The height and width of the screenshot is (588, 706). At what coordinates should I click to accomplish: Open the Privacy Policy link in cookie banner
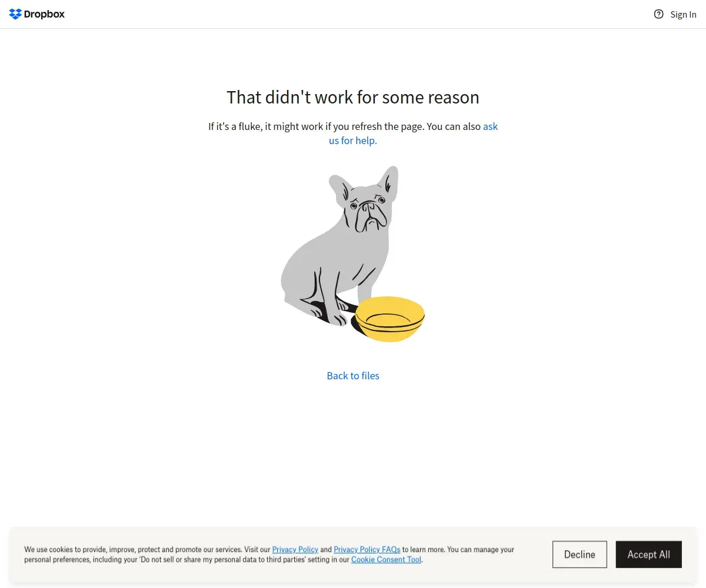pyautogui.click(x=295, y=549)
